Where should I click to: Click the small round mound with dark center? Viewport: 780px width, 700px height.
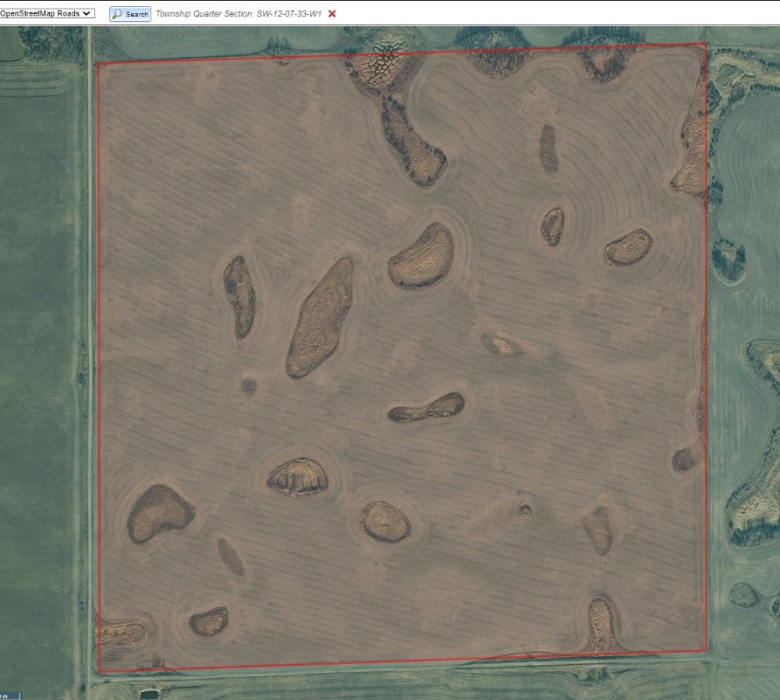pyautogui.click(x=525, y=511)
